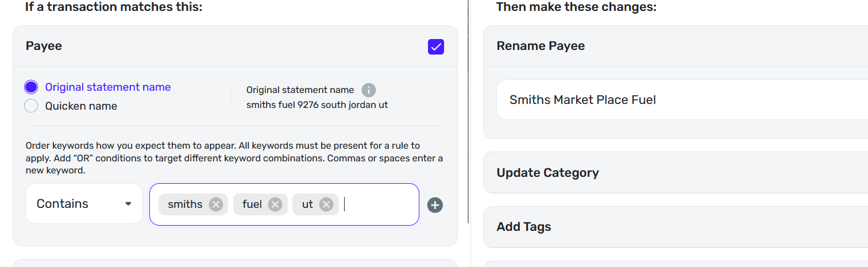The image size is (868, 267).
Task: Focus the keywords entry field
Action: pos(379,204)
